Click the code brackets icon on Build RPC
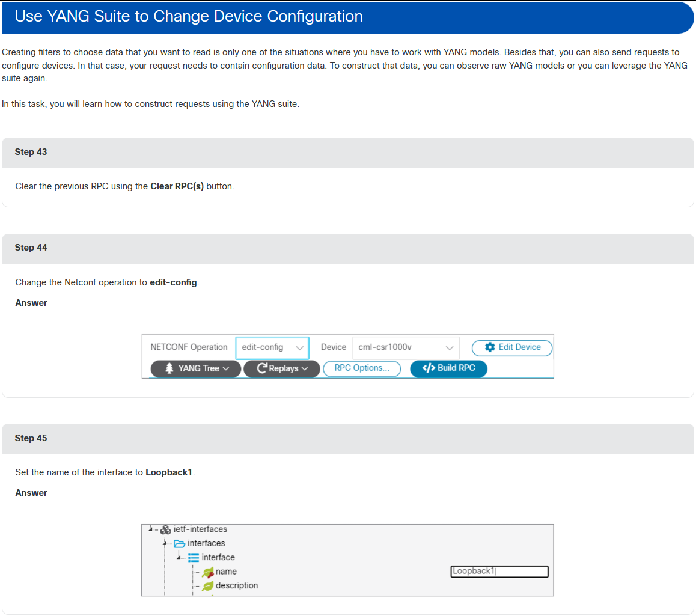 coord(429,368)
